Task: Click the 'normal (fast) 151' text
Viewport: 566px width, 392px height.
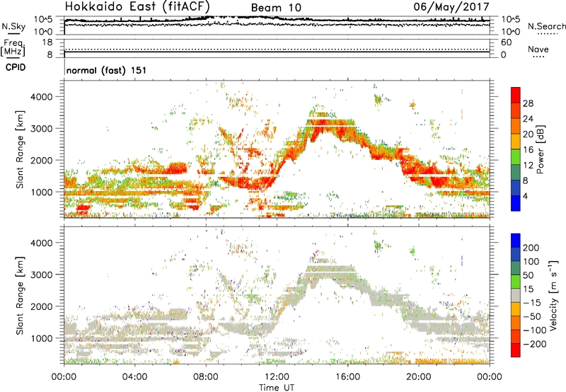Action: (x=107, y=70)
